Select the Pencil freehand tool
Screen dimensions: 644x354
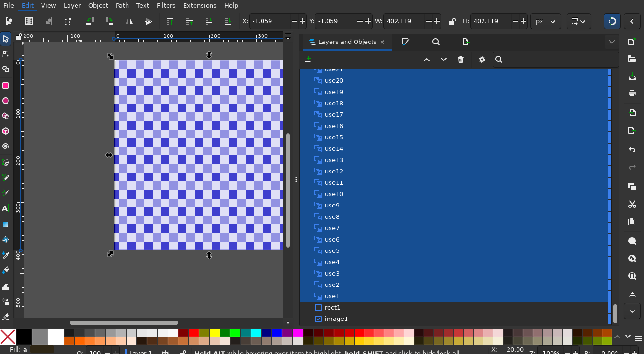[x=6, y=178]
